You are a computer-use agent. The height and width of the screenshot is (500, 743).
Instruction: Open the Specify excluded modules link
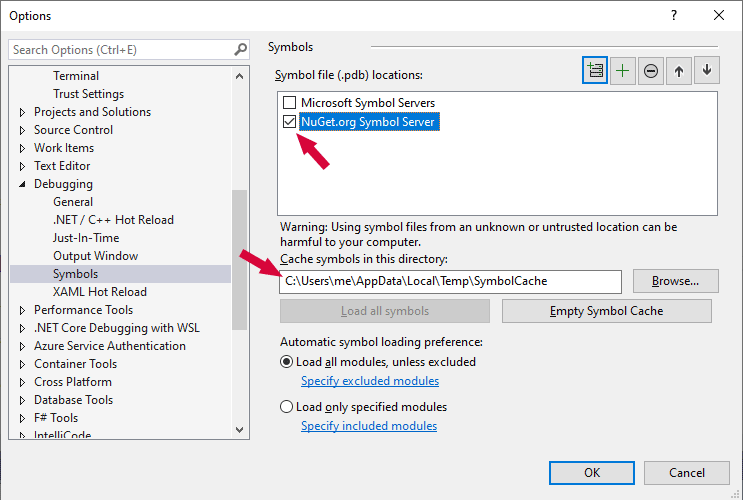point(370,381)
